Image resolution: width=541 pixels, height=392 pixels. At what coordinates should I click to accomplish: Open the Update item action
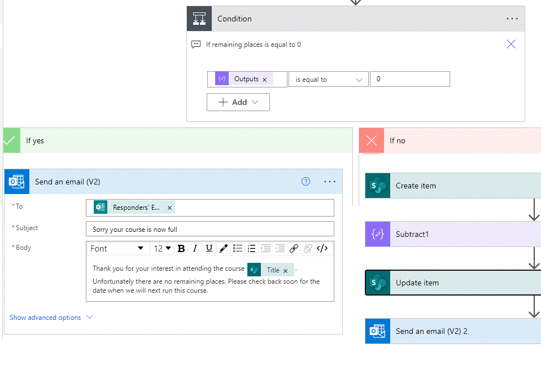click(453, 283)
